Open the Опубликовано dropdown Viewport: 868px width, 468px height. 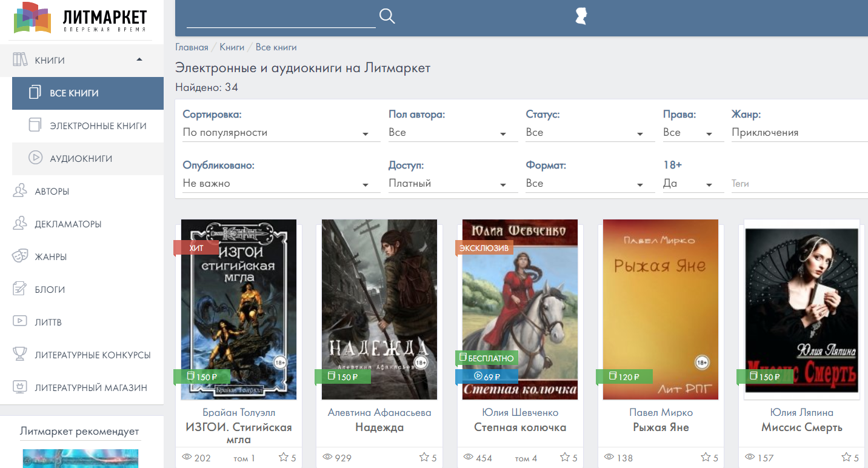tap(281, 184)
